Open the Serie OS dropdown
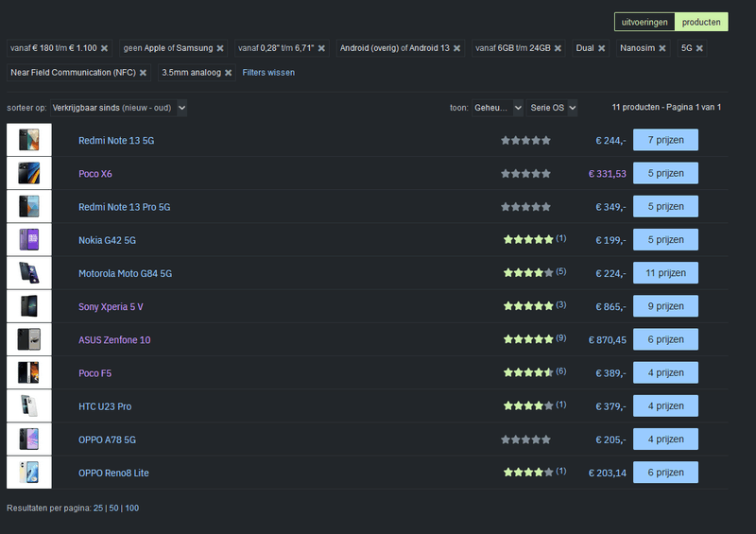The image size is (756, 534). tap(552, 108)
